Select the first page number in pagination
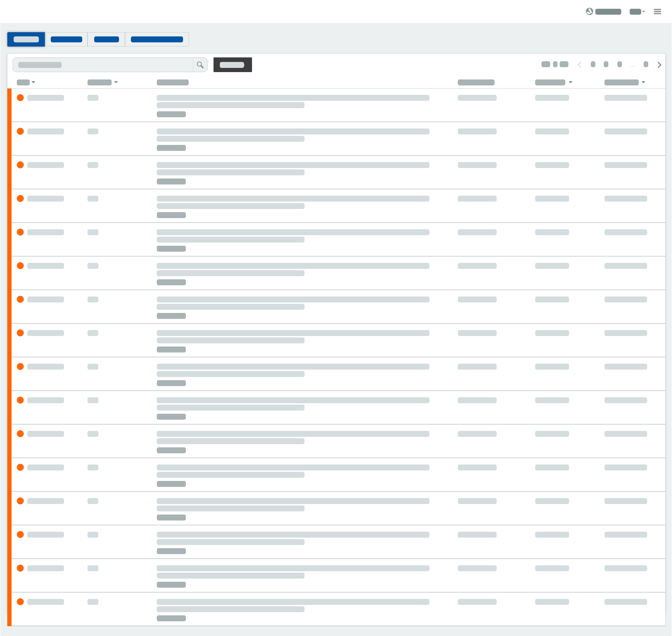The image size is (672, 636). pos(593,64)
